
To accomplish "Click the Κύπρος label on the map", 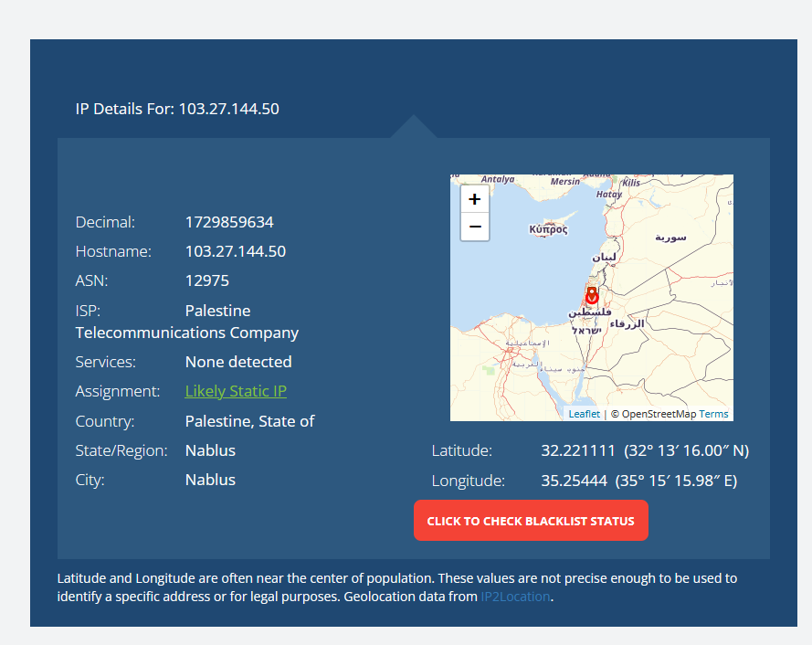I will click(x=548, y=229).
